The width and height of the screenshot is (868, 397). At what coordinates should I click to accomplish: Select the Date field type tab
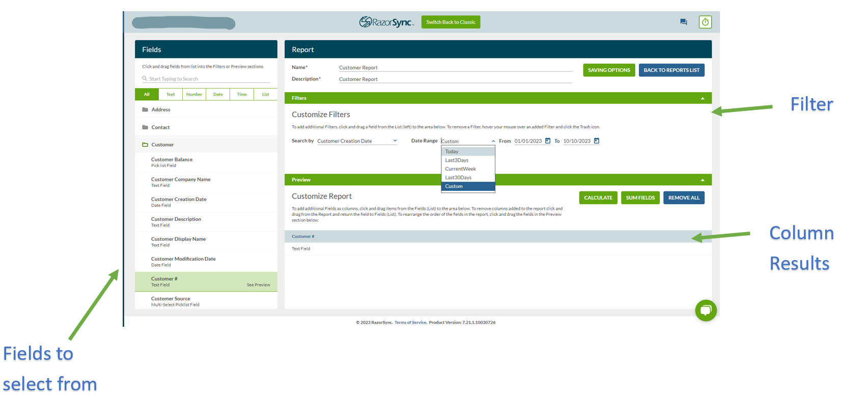[x=218, y=94]
